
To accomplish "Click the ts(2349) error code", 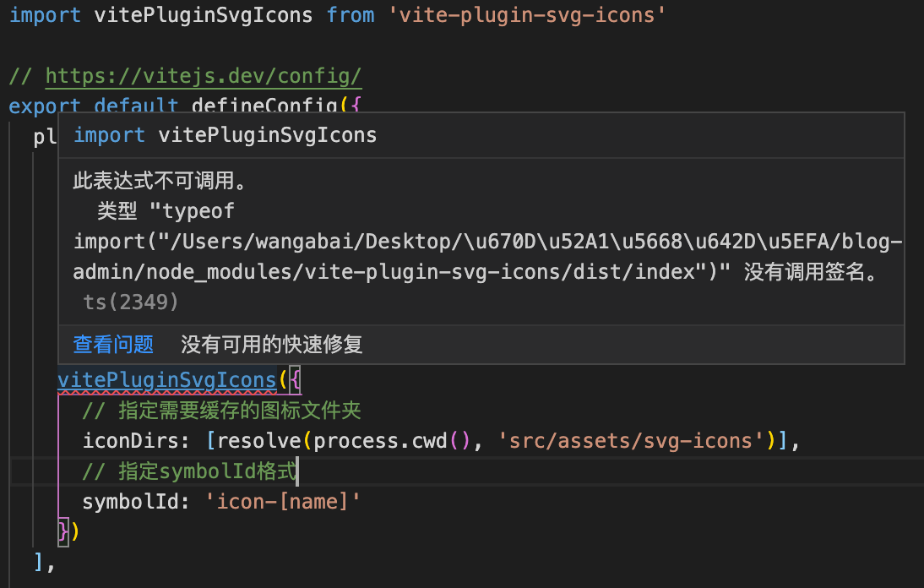I will 131,302.
